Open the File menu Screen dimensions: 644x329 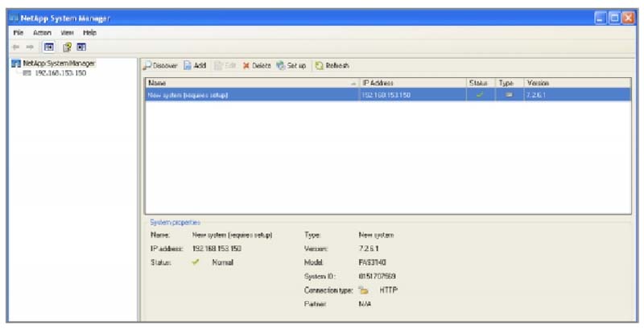[18, 32]
